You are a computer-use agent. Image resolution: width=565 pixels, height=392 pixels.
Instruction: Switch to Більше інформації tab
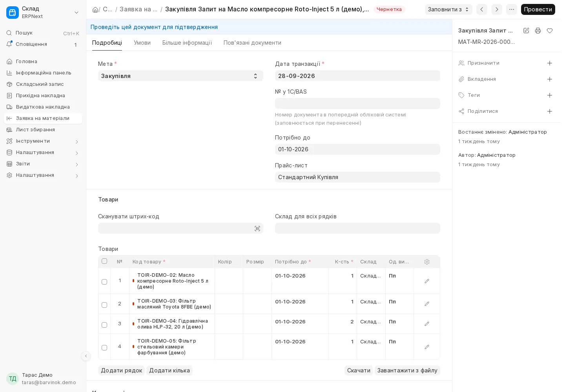[187, 43]
